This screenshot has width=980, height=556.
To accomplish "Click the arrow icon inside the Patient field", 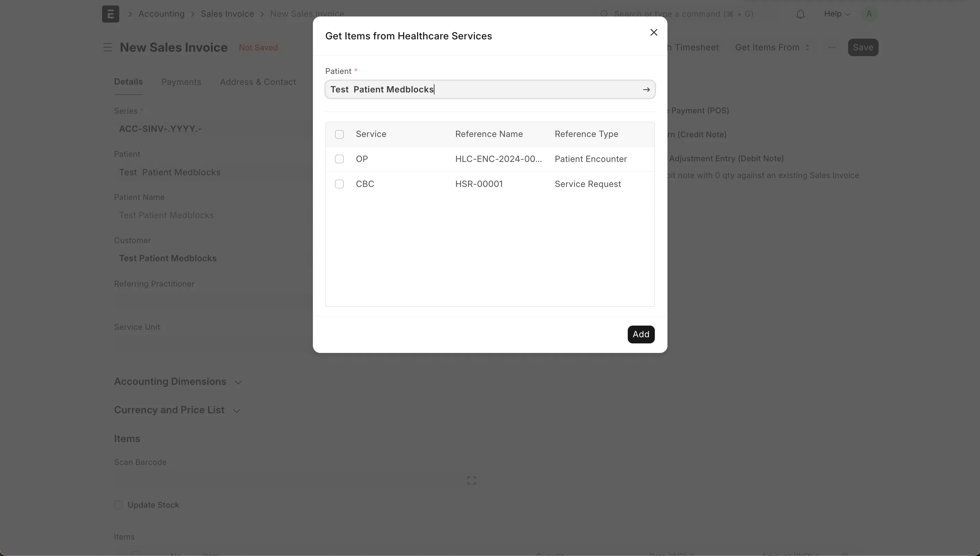I will pos(646,89).
